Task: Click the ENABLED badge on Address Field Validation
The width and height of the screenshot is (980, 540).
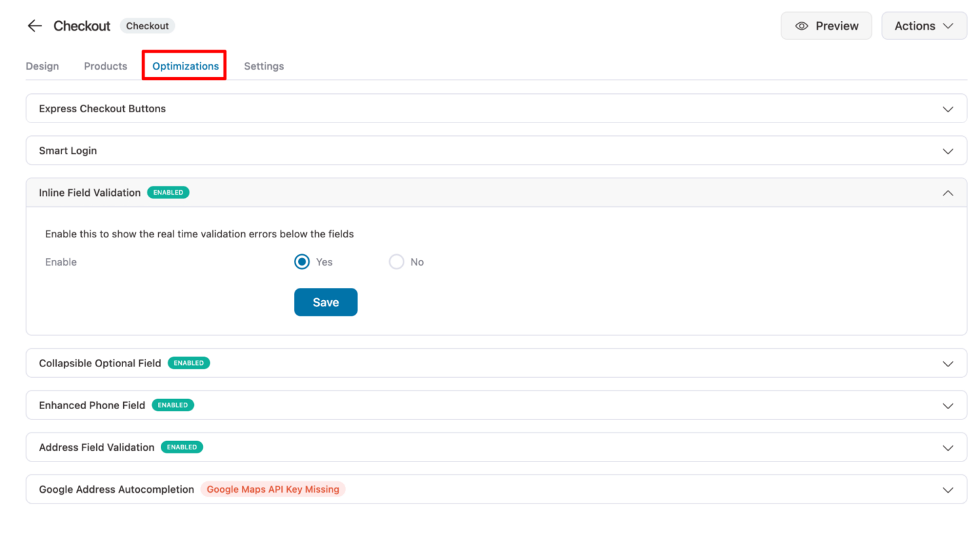Action: tap(182, 447)
